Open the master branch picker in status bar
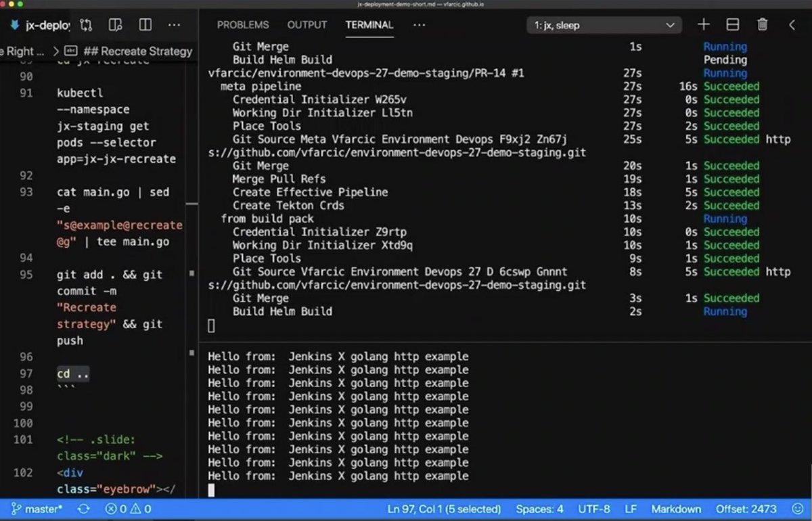Viewport: 812px width, 521px height. (x=37, y=509)
